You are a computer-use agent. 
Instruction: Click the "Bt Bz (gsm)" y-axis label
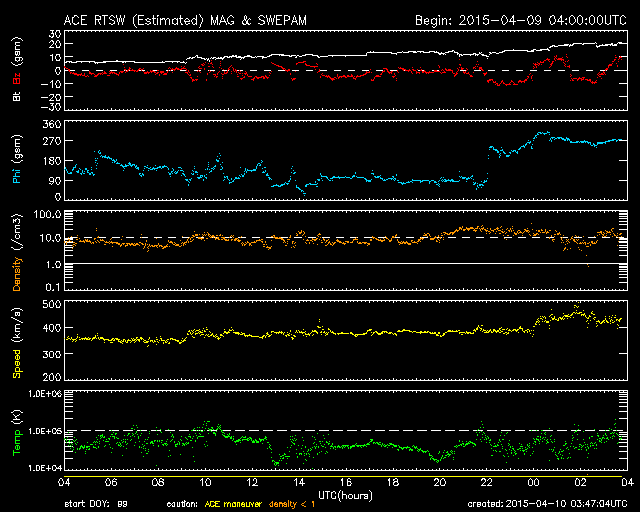pyautogui.click(x=17, y=69)
